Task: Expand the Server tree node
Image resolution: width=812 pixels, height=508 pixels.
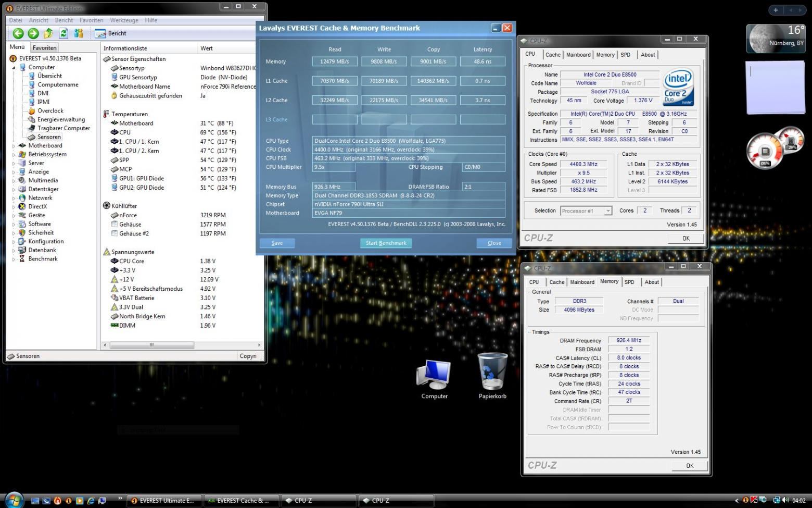Action: tap(14, 163)
